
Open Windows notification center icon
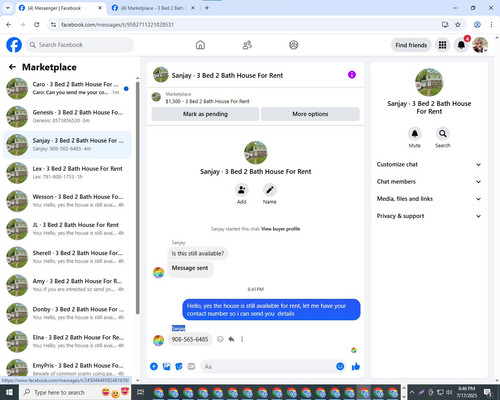pyautogui.click(x=487, y=392)
